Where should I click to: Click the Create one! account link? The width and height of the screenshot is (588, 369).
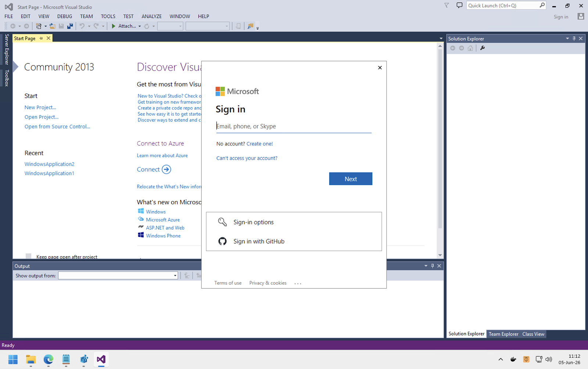click(x=259, y=144)
